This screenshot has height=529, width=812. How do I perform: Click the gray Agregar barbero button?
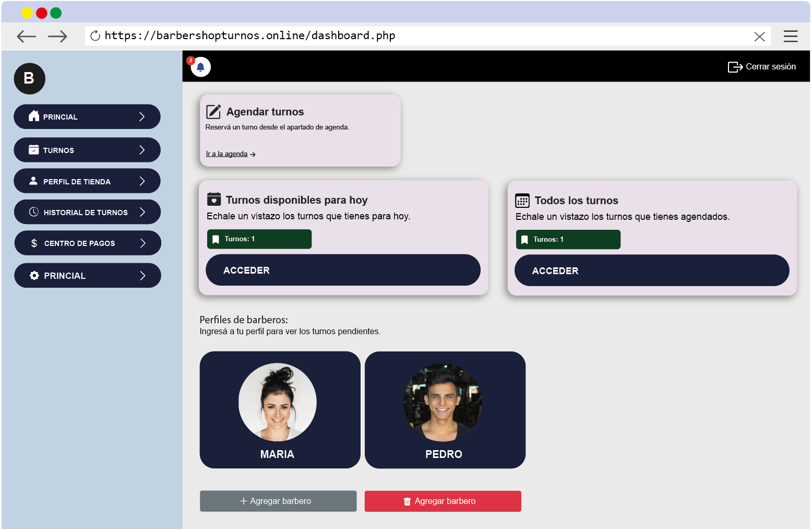tap(278, 501)
